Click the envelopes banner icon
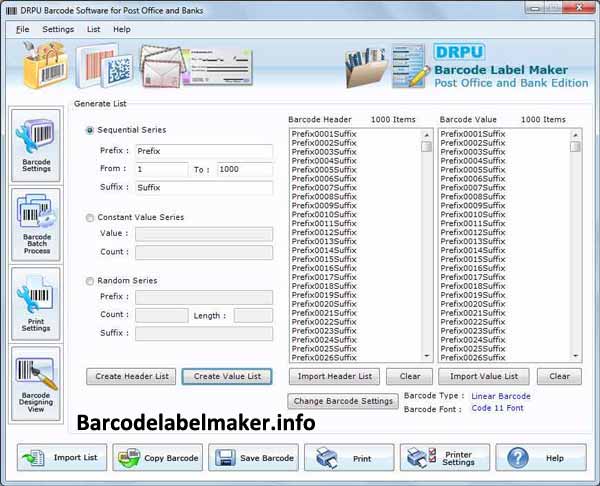 [163, 66]
